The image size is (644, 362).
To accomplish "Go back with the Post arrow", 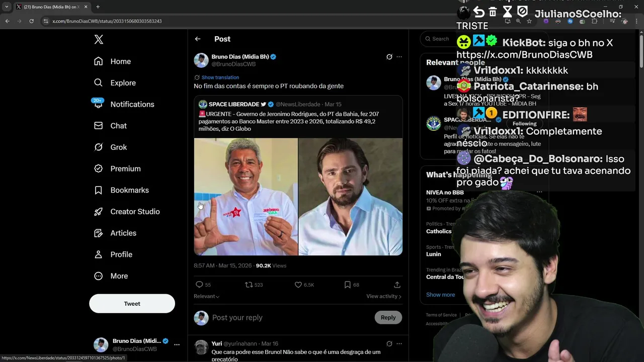I will tap(198, 39).
